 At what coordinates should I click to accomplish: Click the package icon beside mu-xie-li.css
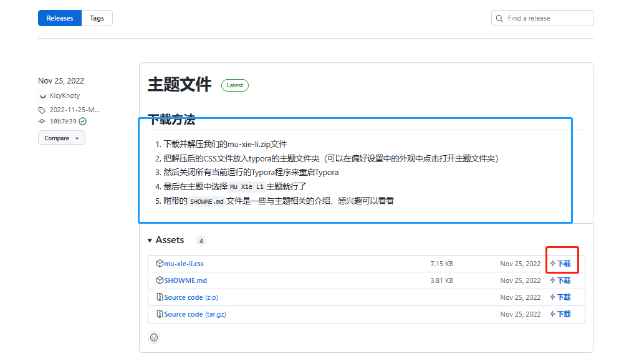pyautogui.click(x=160, y=264)
